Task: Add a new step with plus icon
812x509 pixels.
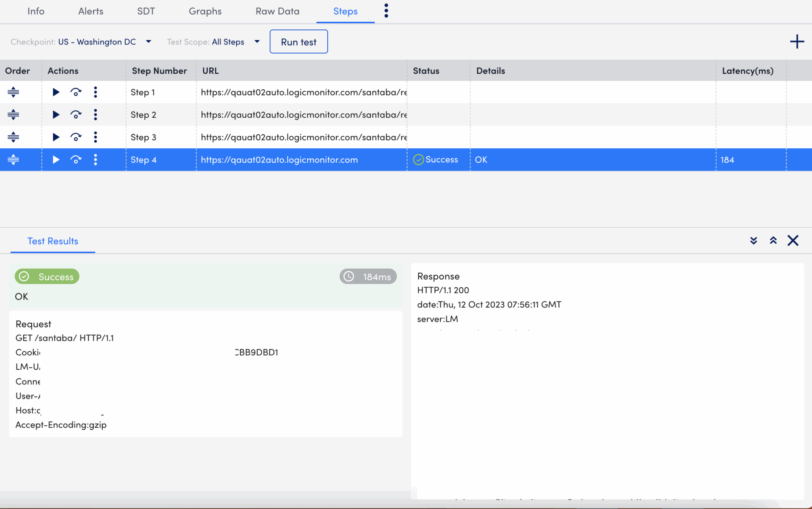Action: [797, 42]
